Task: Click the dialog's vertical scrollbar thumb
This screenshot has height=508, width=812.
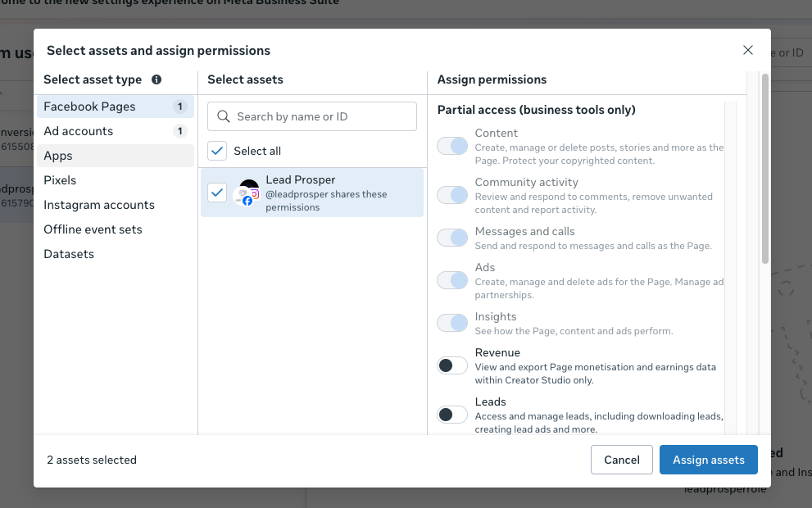Action: coord(764,169)
